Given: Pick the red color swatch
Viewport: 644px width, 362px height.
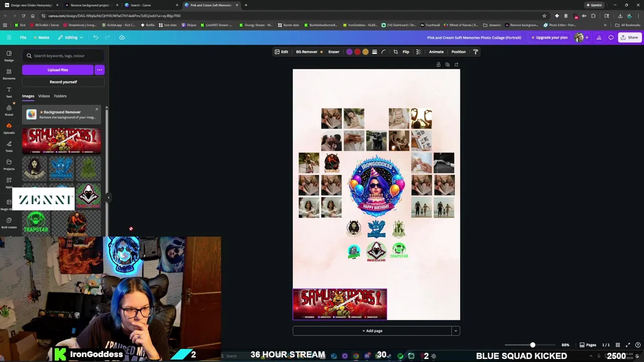Looking at the screenshot, I should (357, 52).
